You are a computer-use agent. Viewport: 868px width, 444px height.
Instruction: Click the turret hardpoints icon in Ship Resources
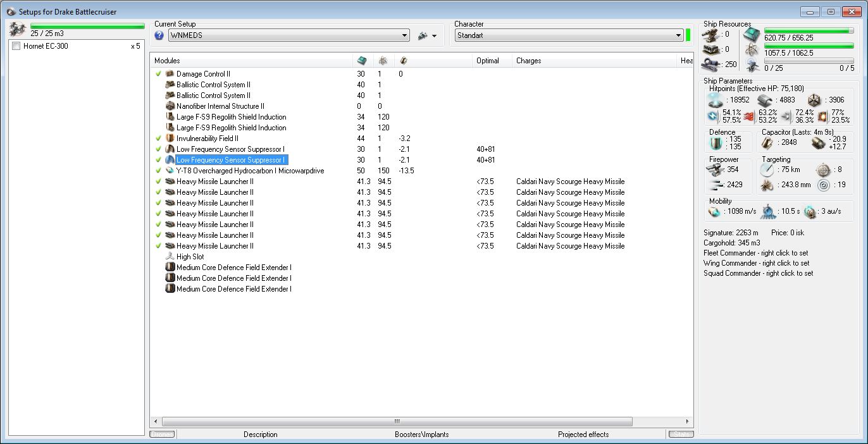coord(712,35)
